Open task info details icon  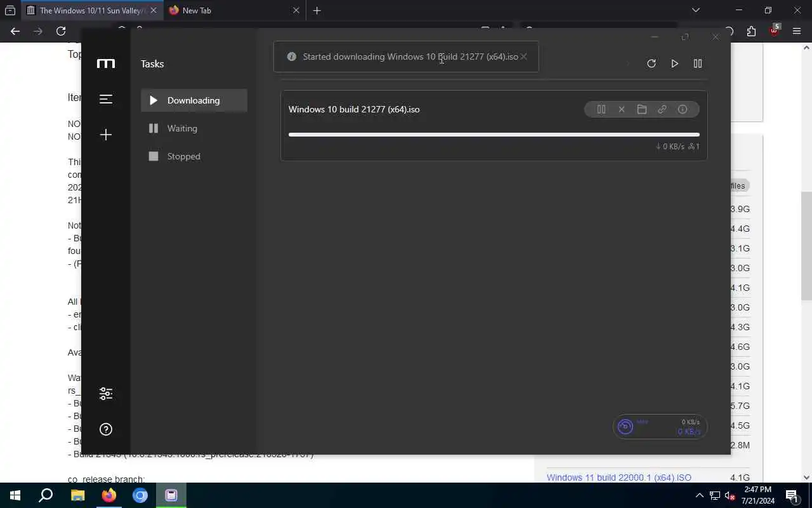[x=683, y=109]
